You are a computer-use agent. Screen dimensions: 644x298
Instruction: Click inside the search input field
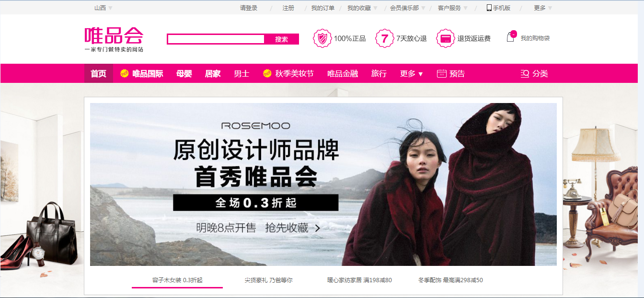216,39
